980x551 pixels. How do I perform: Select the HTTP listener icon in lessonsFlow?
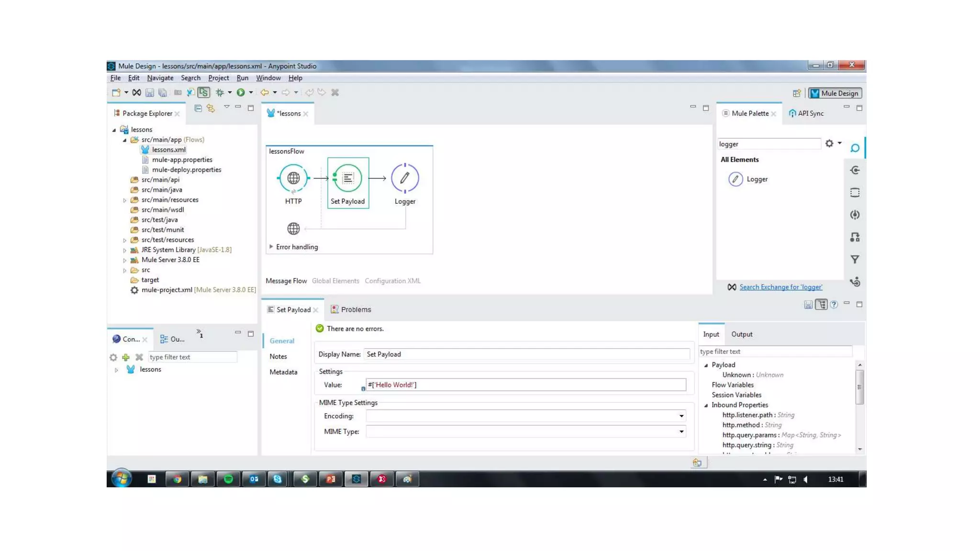coord(293,178)
